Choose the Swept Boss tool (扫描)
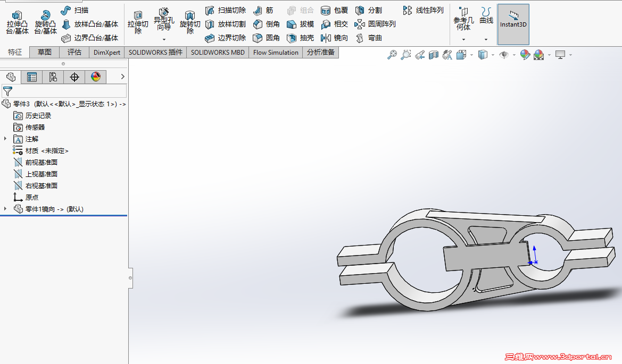622x364 pixels. (74, 10)
